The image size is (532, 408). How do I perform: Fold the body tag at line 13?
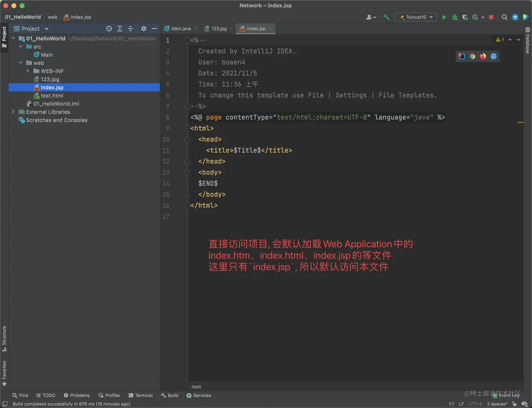tap(187, 172)
